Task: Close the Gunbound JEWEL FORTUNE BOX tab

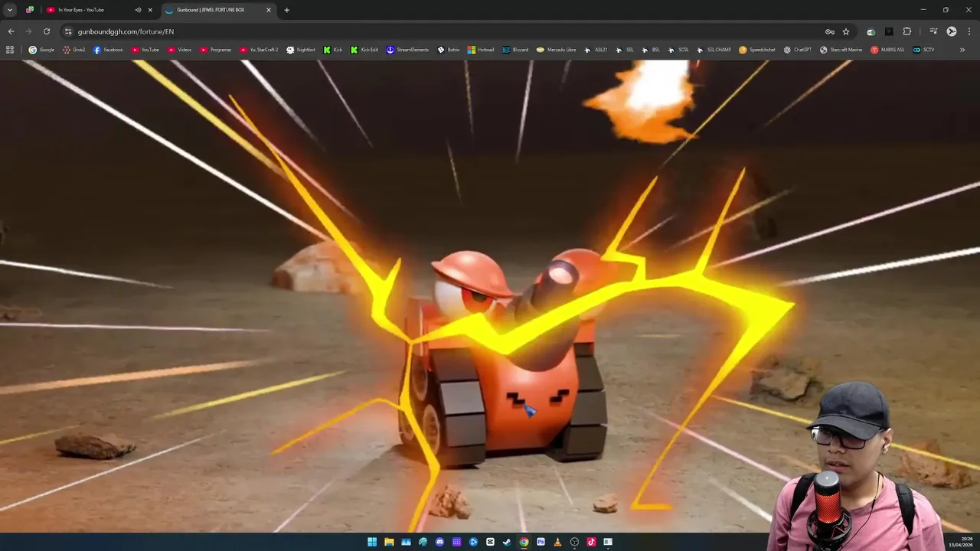Action: tap(269, 10)
